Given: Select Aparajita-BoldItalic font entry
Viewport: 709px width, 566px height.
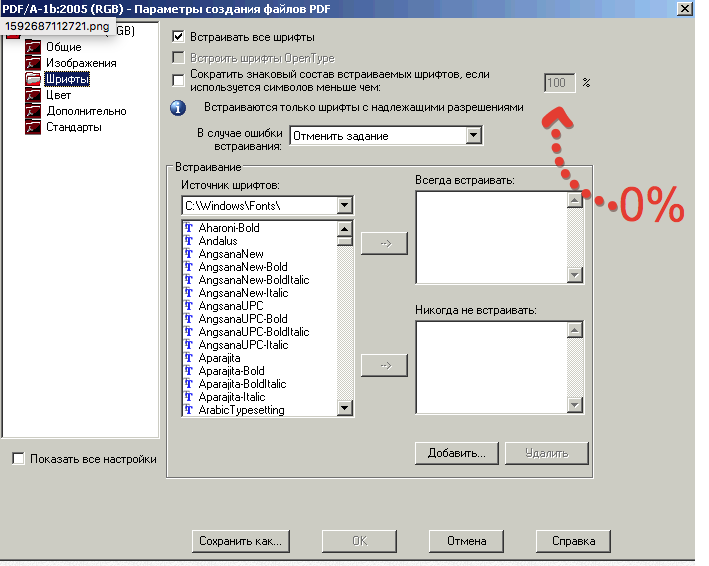Looking at the screenshot, I should pyautogui.click(x=242, y=384).
